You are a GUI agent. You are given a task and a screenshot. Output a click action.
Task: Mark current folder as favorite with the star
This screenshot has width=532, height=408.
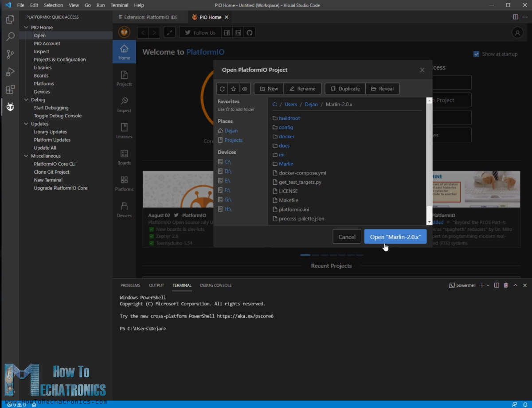(x=233, y=89)
